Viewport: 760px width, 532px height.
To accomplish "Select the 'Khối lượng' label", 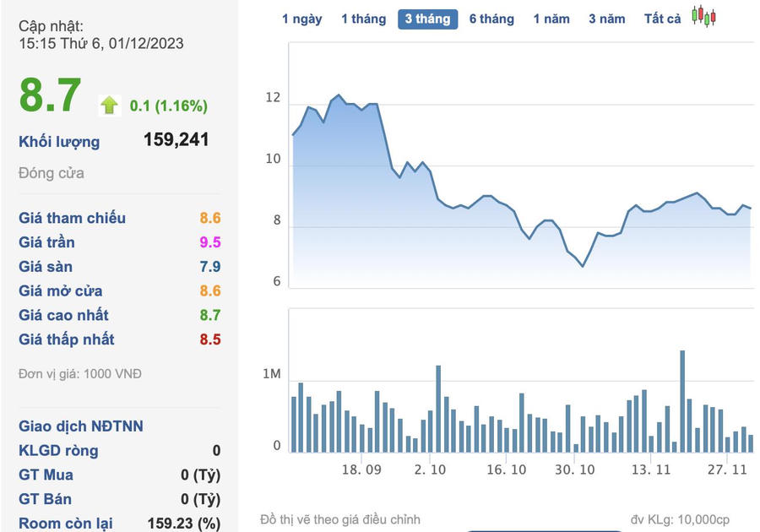I will (59, 142).
